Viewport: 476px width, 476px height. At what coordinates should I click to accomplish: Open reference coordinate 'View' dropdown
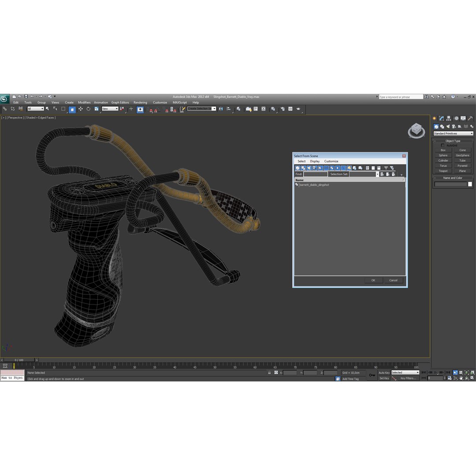pos(110,109)
